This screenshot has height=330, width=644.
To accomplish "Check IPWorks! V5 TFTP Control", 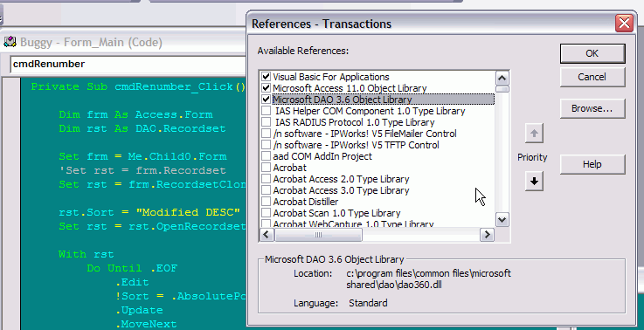I will pos(267,145).
